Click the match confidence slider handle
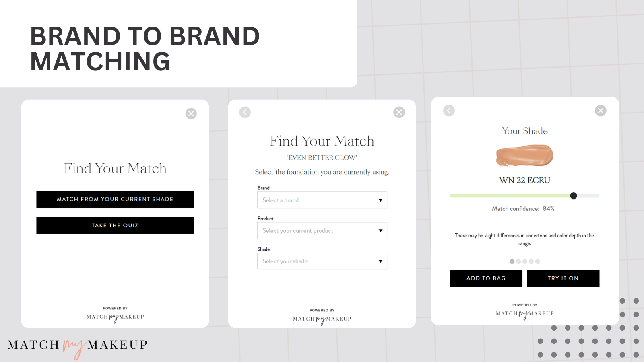 point(574,196)
